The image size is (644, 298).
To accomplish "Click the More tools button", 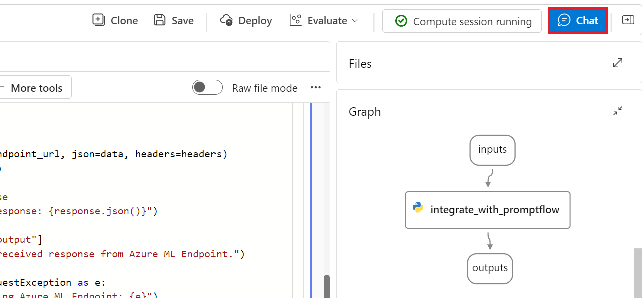I will click(35, 87).
